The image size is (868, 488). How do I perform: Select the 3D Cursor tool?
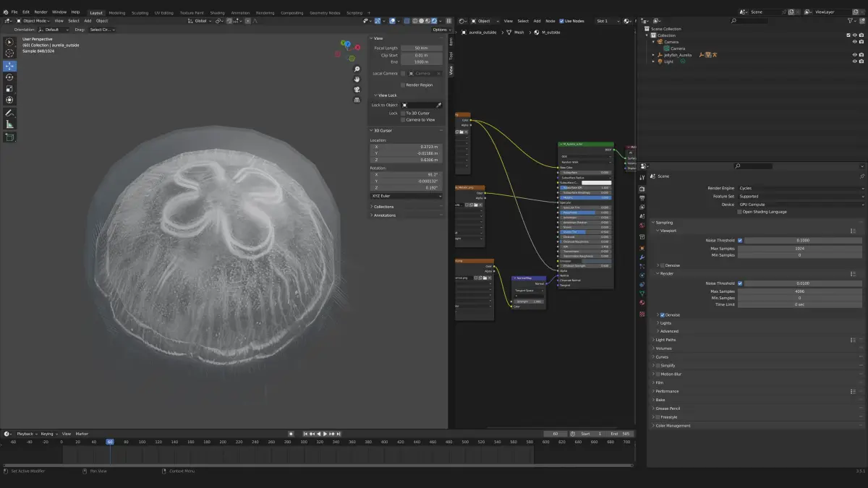pyautogui.click(x=9, y=53)
